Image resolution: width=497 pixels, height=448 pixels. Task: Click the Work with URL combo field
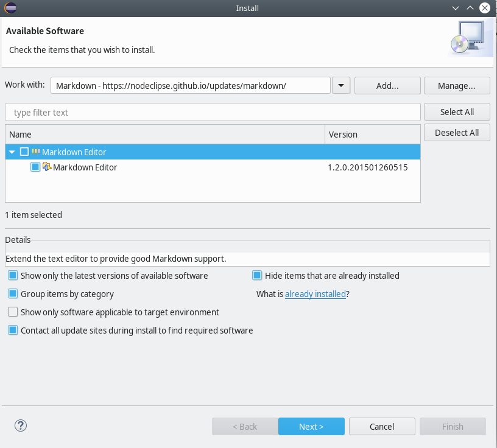[191, 86]
